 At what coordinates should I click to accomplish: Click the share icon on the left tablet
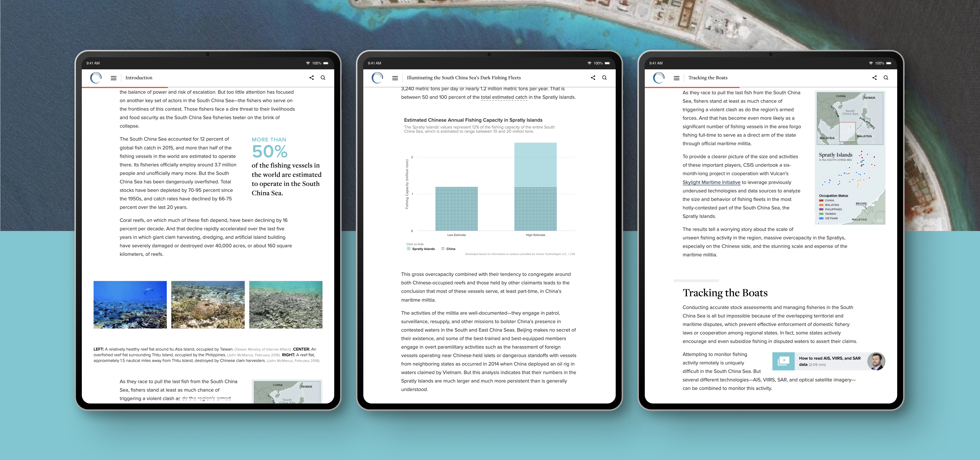point(311,77)
